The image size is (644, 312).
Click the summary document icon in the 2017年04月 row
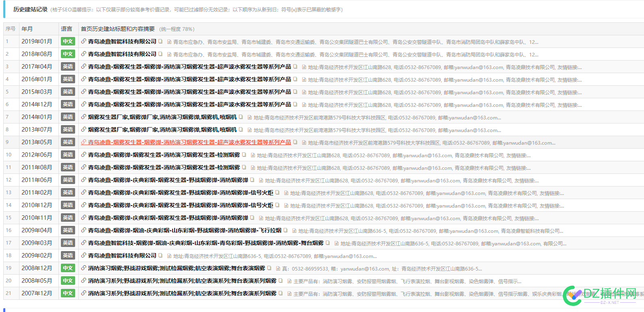coord(304,67)
